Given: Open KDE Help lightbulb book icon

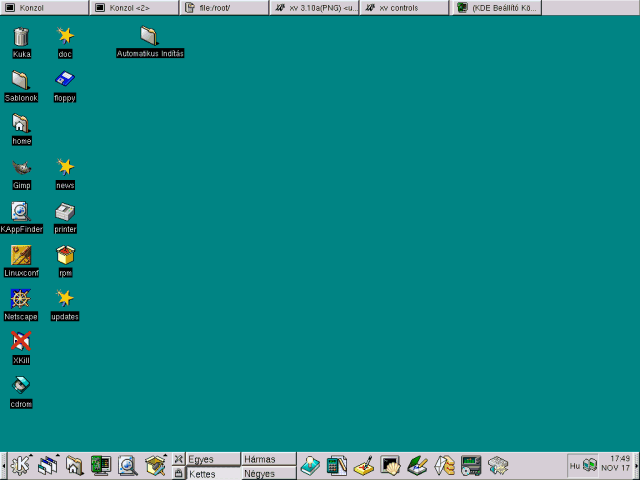Looking at the screenshot, I should [x=310, y=465].
